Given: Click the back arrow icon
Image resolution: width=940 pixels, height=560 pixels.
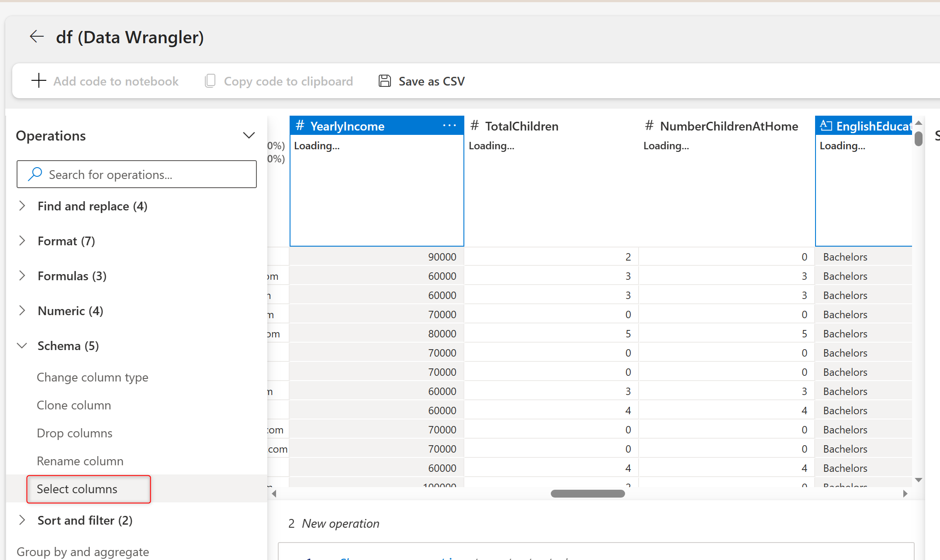Looking at the screenshot, I should click(x=37, y=37).
